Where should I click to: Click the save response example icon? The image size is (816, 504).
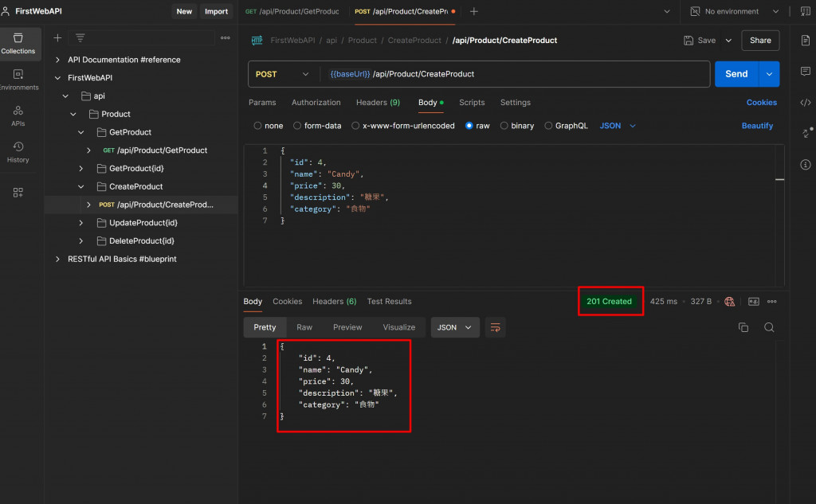pos(754,302)
